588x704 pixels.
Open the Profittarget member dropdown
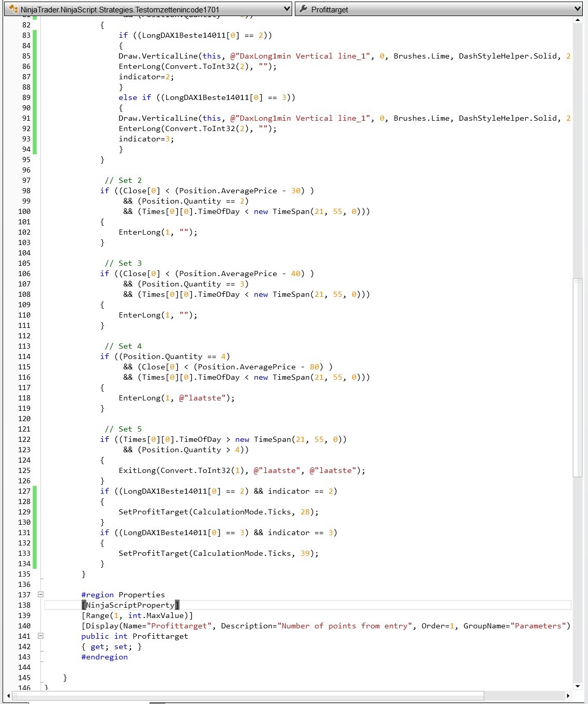click(x=439, y=9)
